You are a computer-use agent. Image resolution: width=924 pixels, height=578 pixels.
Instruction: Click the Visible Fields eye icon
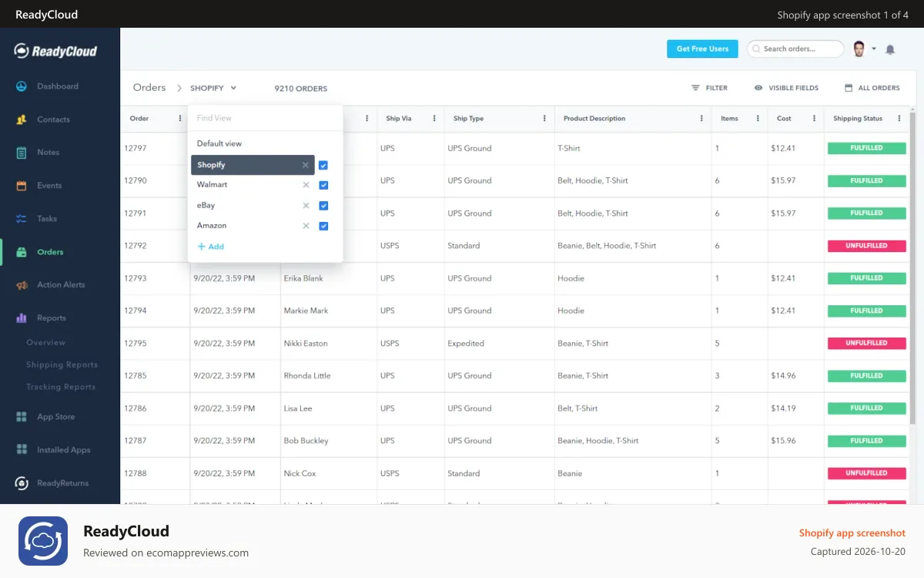pyautogui.click(x=758, y=88)
